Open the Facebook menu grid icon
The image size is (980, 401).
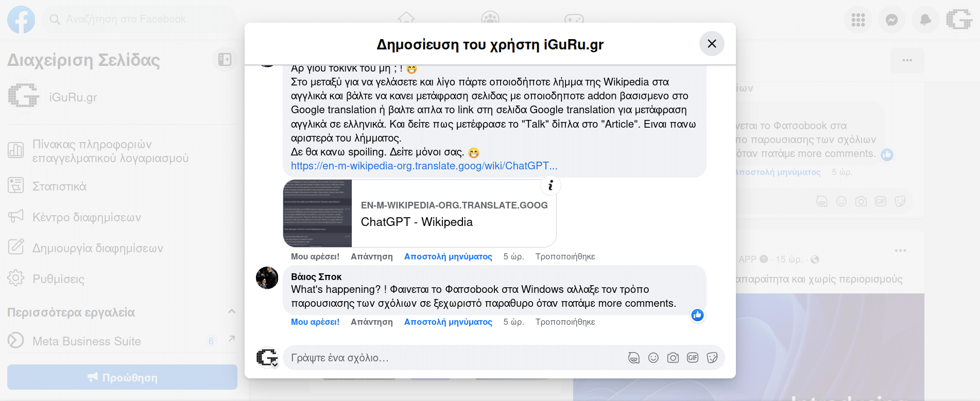point(858,20)
